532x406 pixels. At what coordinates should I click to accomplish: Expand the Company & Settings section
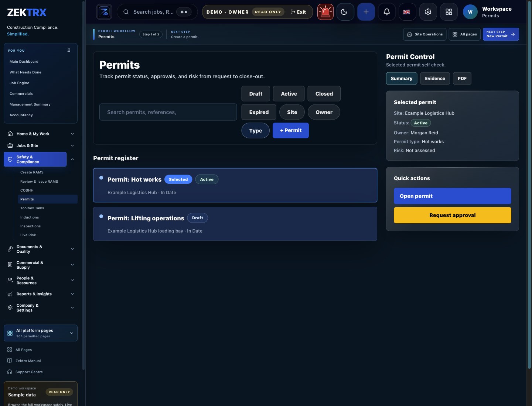pyautogui.click(x=72, y=308)
